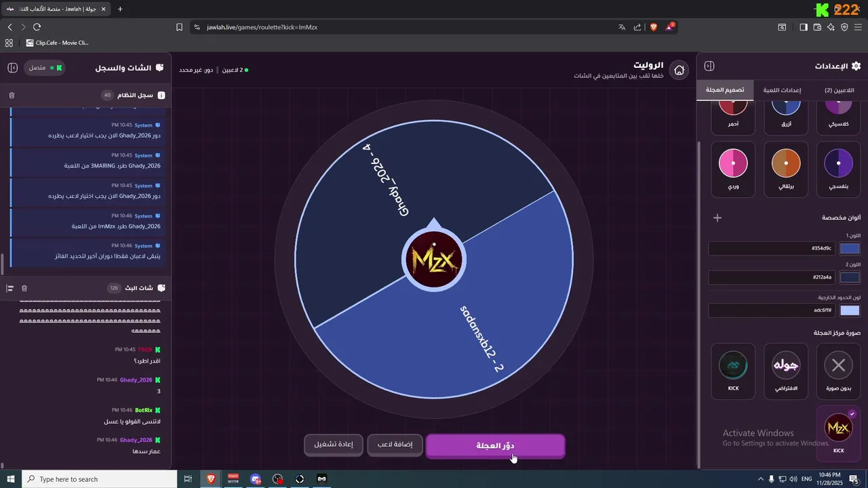Open the Brave main hamburger menu

point(858,27)
